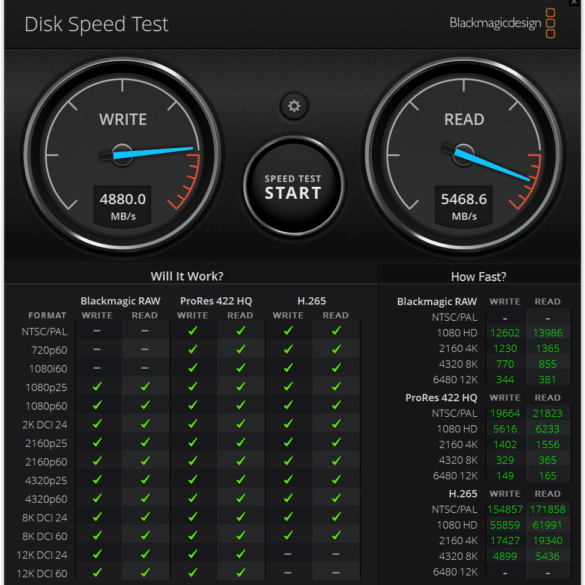This screenshot has height=585, width=585.
Task: Click ProRes 4320 8K write value 329
Action: coord(505,460)
